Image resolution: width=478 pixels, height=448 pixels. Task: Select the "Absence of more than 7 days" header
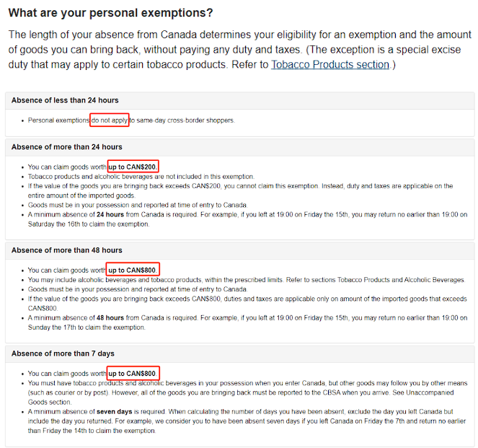tap(63, 353)
